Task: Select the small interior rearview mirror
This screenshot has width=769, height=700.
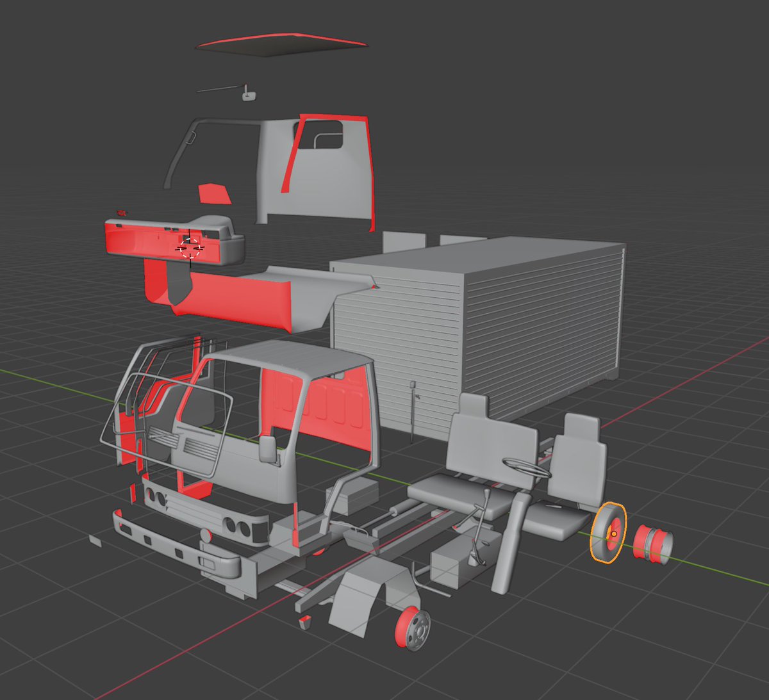Action: (248, 96)
